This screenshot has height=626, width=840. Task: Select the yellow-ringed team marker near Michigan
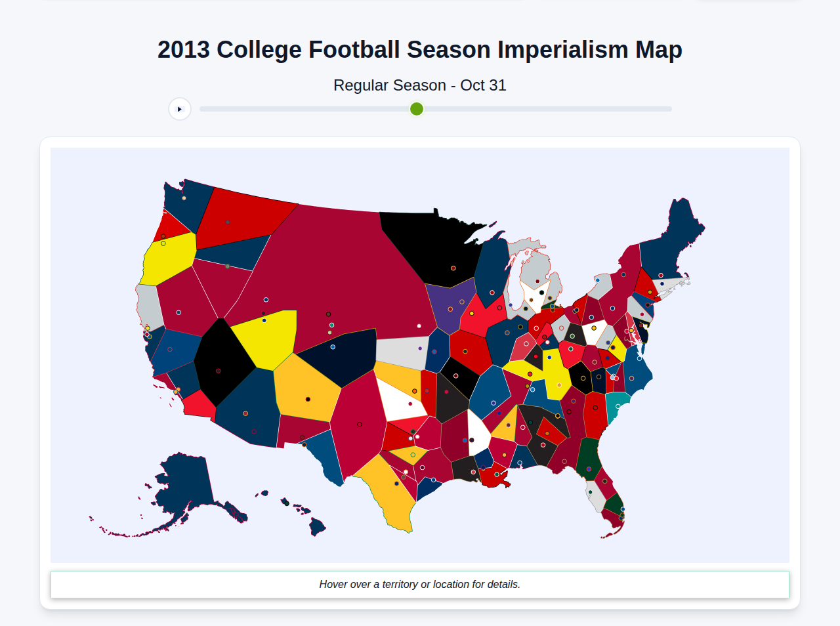[x=550, y=298]
